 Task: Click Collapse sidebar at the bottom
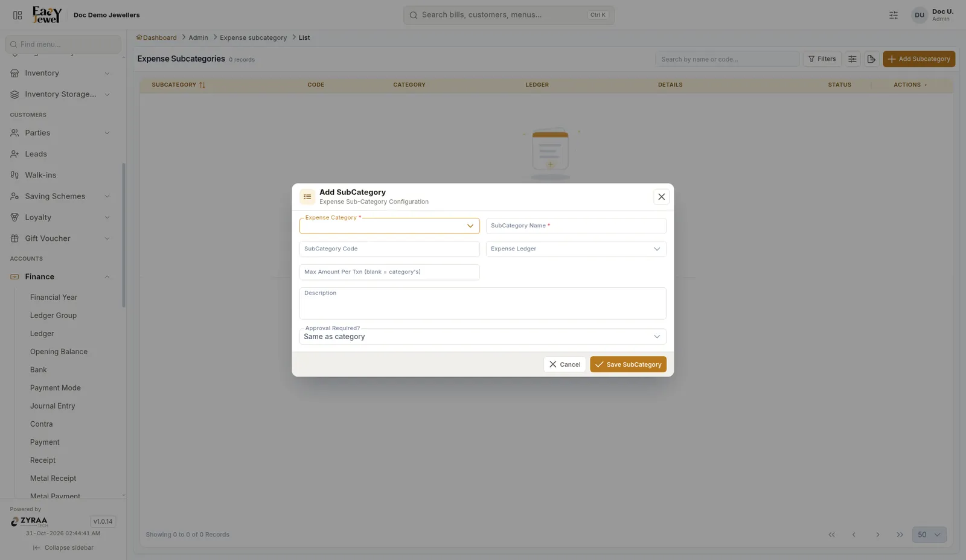click(x=63, y=548)
